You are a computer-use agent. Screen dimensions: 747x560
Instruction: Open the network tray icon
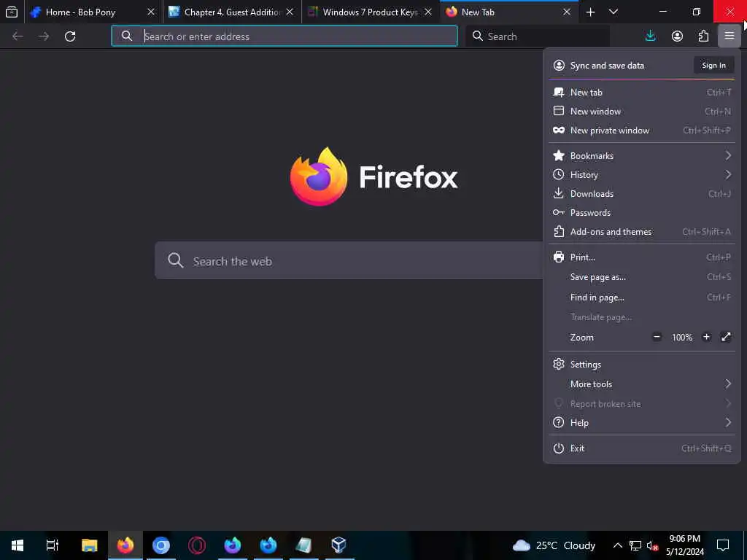[635, 545]
